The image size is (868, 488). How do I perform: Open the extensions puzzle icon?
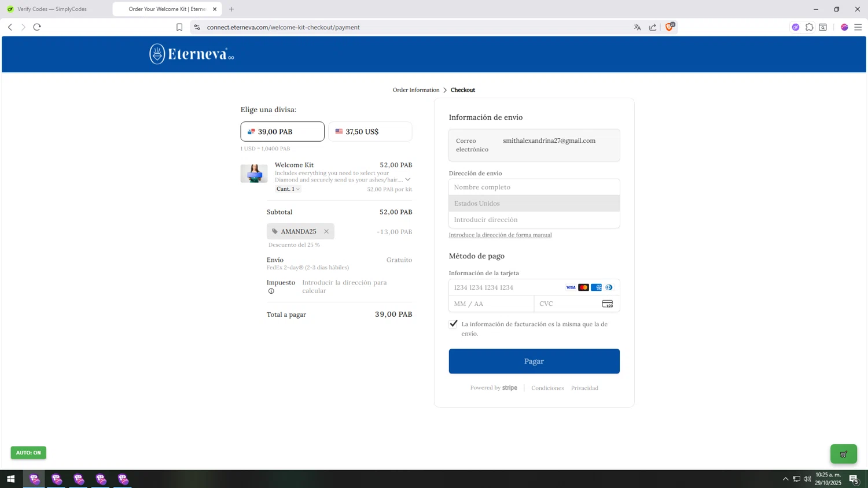(x=810, y=27)
